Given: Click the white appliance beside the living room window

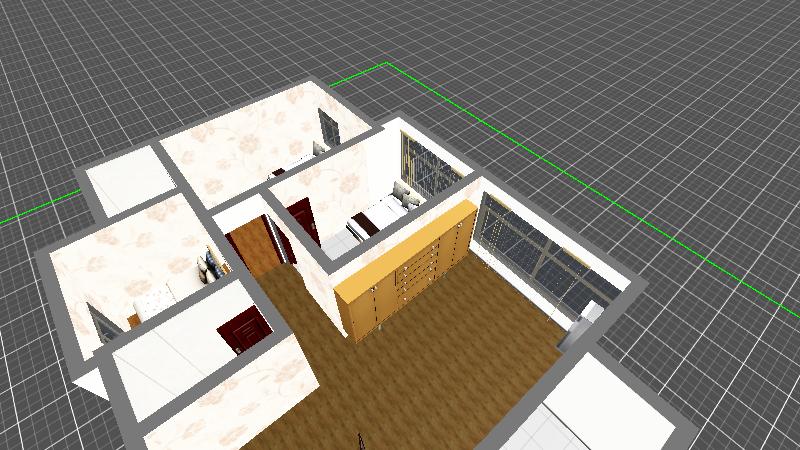Looking at the screenshot, I should (x=586, y=321).
